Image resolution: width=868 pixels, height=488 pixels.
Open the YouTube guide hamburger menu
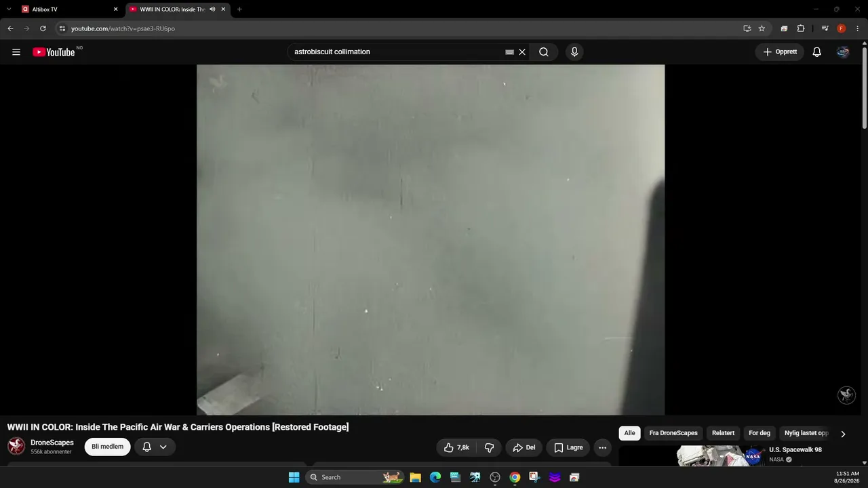coord(16,52)
